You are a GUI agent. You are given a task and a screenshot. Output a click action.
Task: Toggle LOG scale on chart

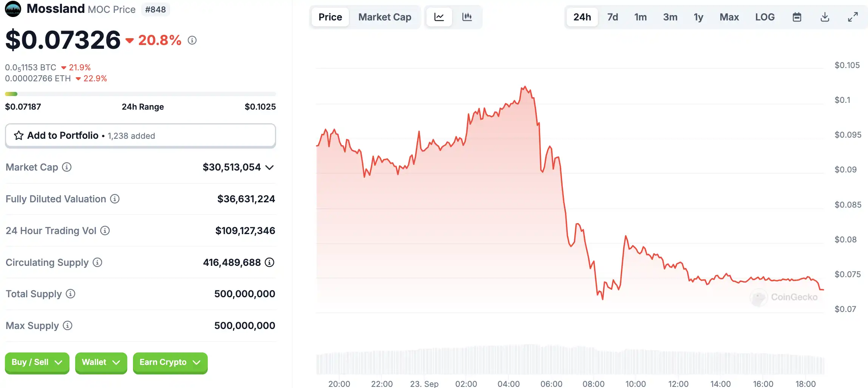pyautogui.click(x=765, y=17)
